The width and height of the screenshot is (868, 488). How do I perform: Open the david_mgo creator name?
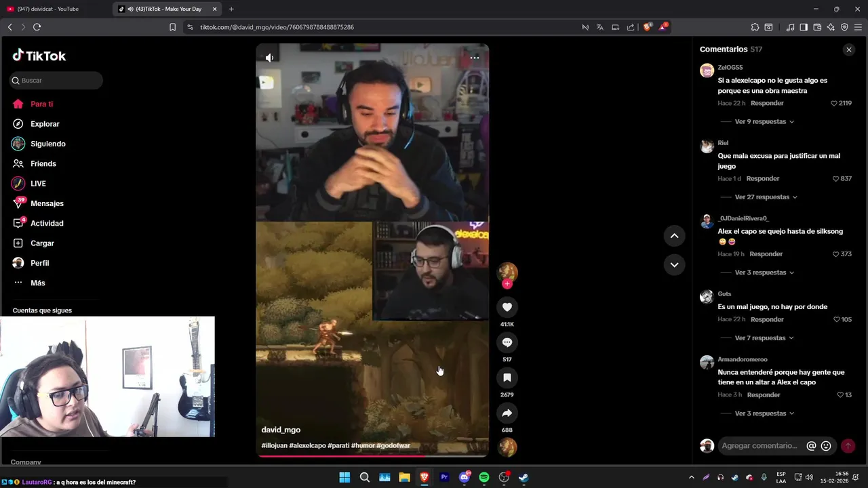coord(281,430)
